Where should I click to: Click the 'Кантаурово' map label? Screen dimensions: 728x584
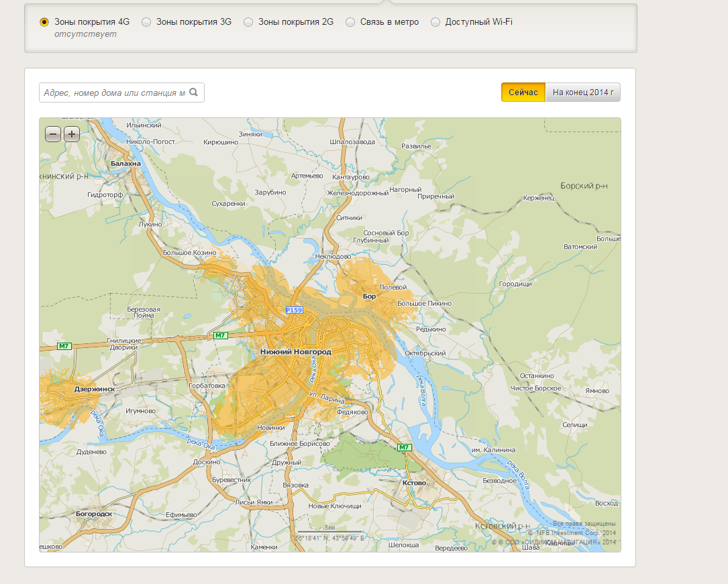pyautogui.click(x=351, y=177)
